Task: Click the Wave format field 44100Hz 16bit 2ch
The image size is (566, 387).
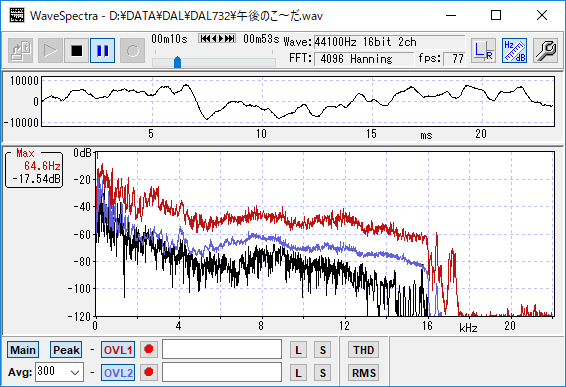Action: (389, 42)
